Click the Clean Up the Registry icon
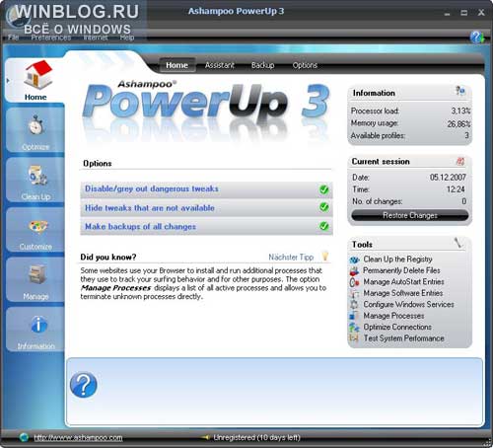Image resolution: width=493 pixels, height=448 pixels. pyautogui.click(x=354, y=260)
